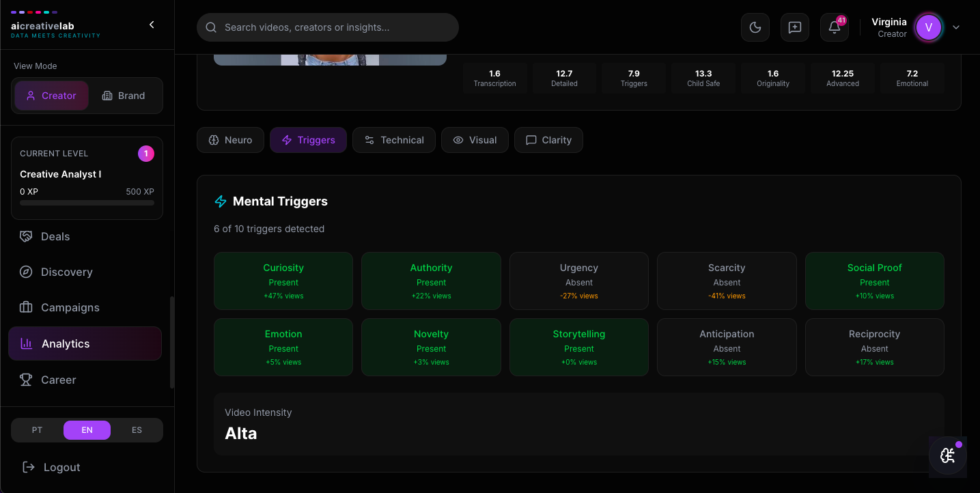Select the Novelty trigger card

[431, 347]
